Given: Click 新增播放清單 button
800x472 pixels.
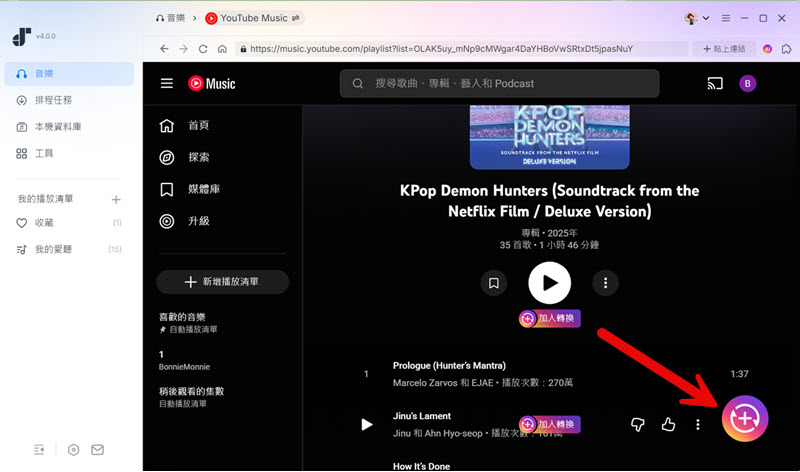Looking at the screenshot, I should (222, 282).
